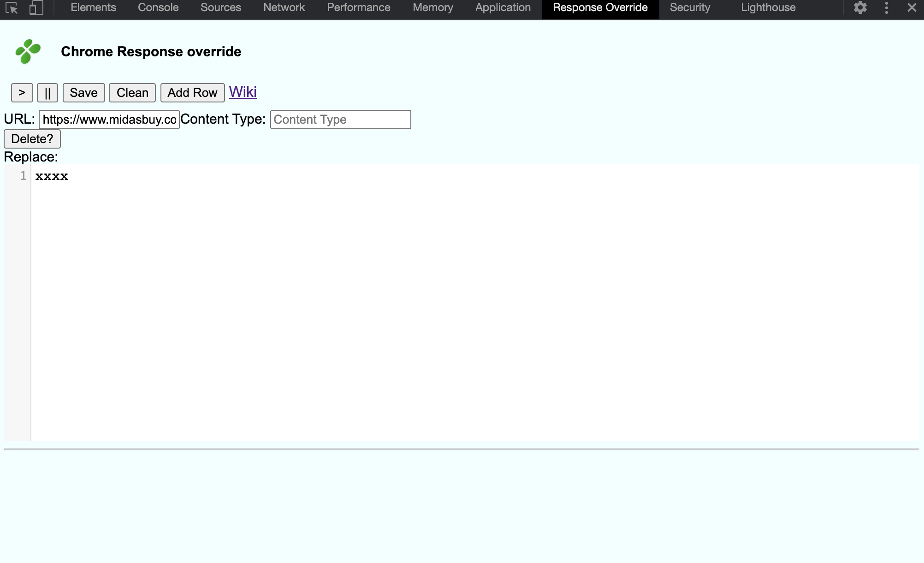Click the Clean button
The height and width of the screenshot is (563, 924).
pyautogui.click(x=132, y=92)
